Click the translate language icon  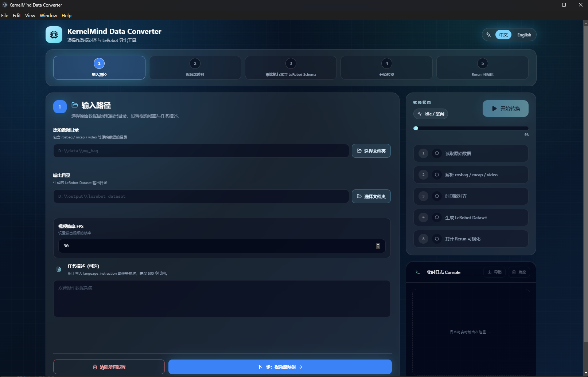[488, 35]
